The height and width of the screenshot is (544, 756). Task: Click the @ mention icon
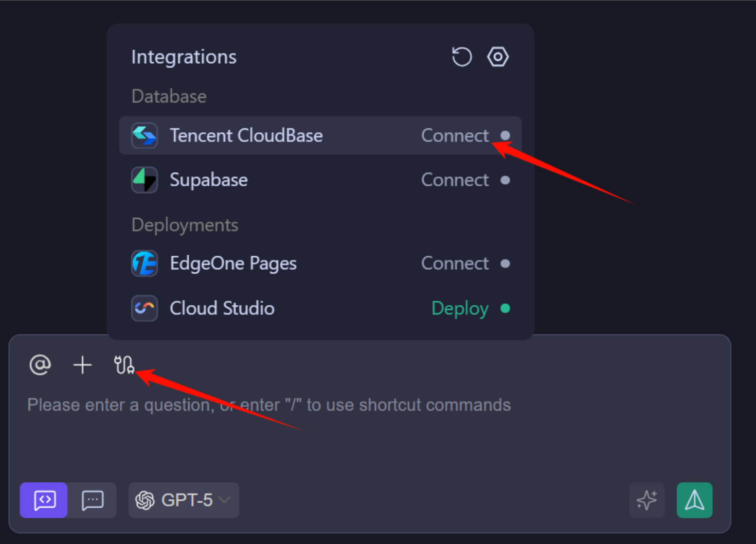click(40, 365)
